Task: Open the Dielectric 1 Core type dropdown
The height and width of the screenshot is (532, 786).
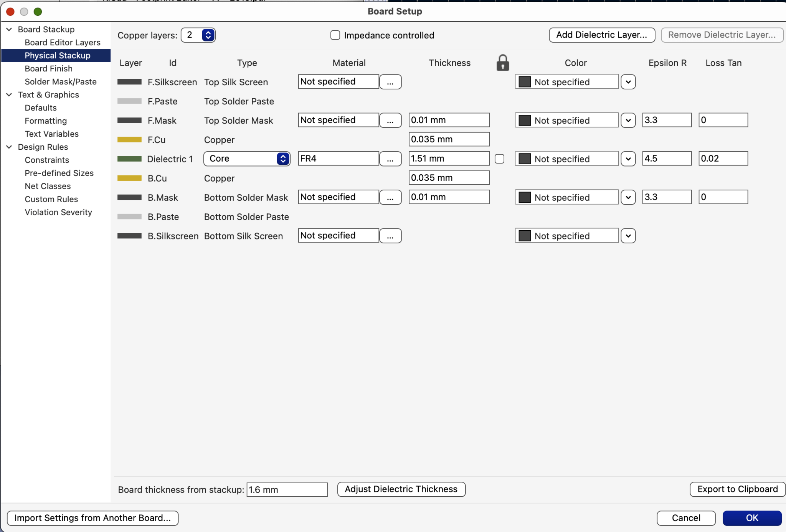Action: pyautogui.click(x=247, y=159)
